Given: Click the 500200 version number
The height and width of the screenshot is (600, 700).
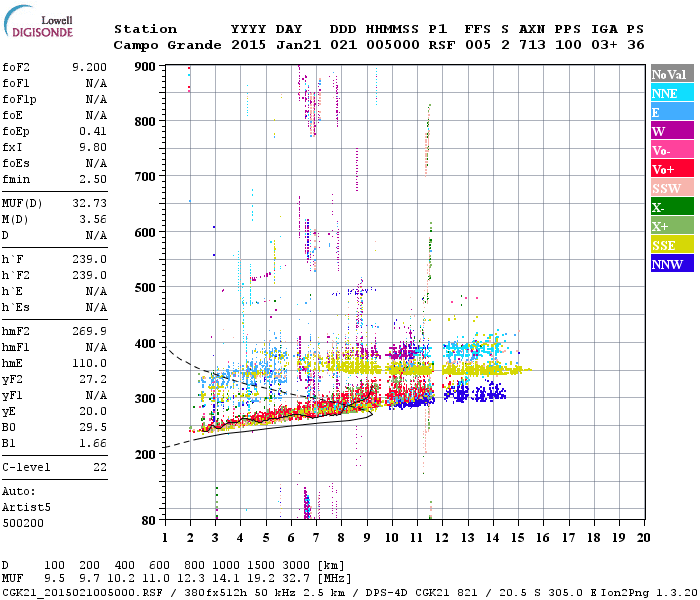Looking at the screenshot, I should pos(23,523).
